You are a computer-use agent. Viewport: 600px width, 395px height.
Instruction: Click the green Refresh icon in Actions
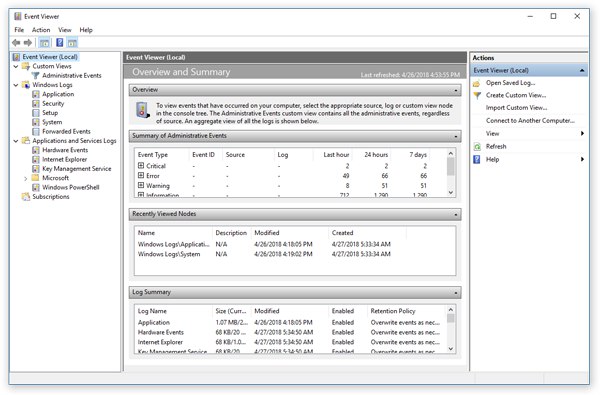[x=477, y=147]
